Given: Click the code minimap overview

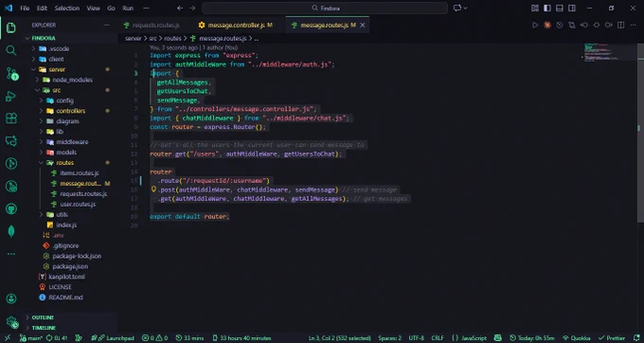Looking at the screenshot, I should [x=610, y=52].
